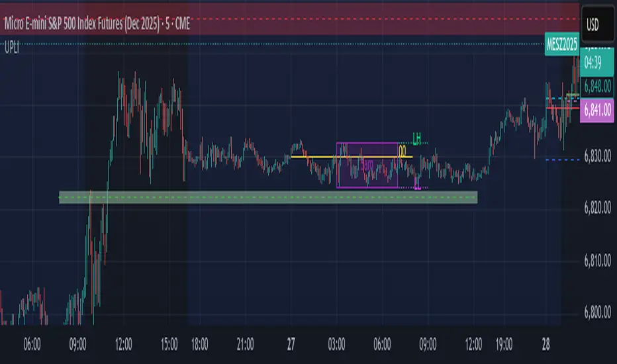This screenshot has width=617, height=364.
Task: Select the purple 3am session box label
Action: (x=367, y=164)
